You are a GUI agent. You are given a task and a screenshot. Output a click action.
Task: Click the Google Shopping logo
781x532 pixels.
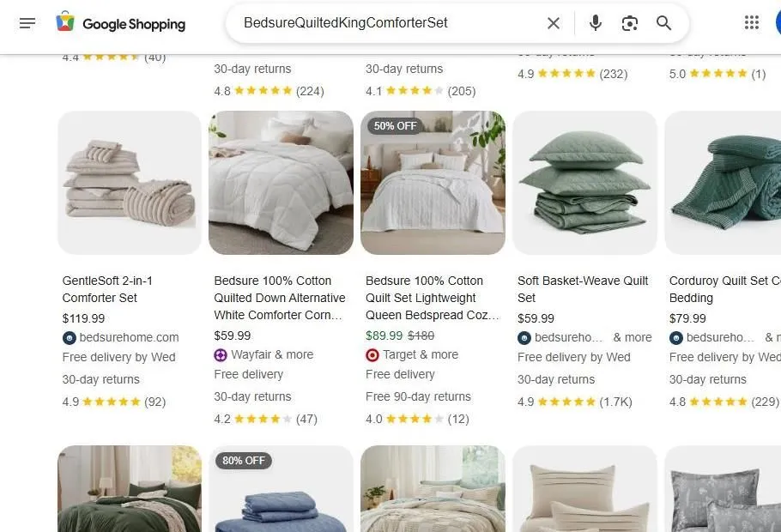tap(120, 23)
